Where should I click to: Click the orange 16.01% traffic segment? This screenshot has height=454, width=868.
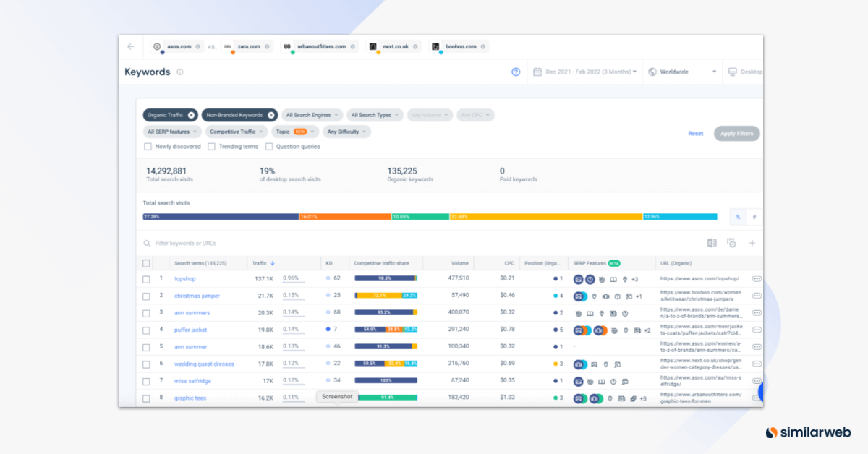pos(345,217)
